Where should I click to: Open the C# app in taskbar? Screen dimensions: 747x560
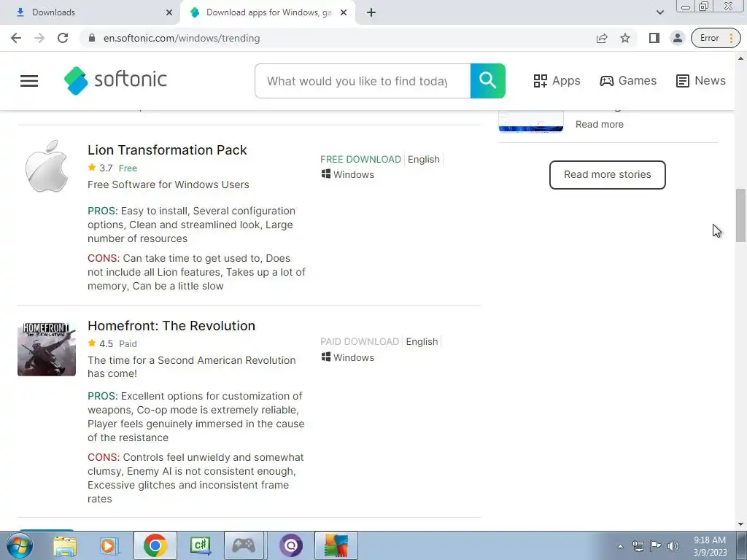click(200, 545)
